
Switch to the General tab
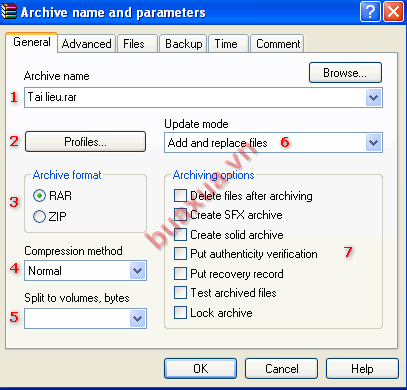(x=32, y=42)
